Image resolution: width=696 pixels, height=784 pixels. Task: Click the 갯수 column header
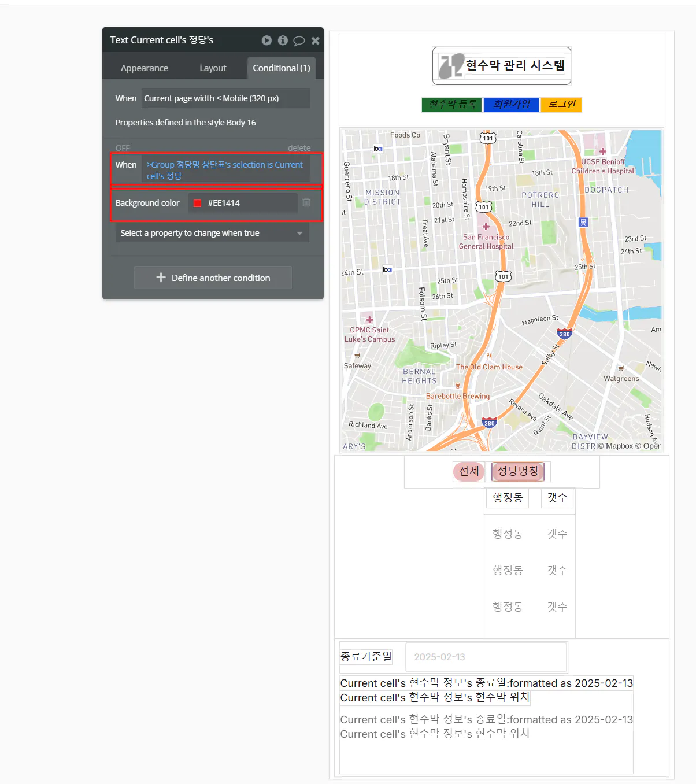(557, 497)
